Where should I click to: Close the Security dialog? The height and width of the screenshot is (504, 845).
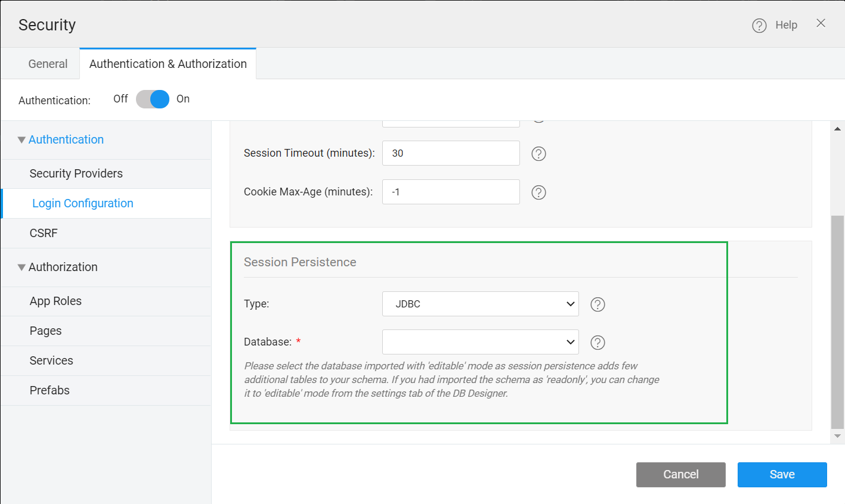821,23
